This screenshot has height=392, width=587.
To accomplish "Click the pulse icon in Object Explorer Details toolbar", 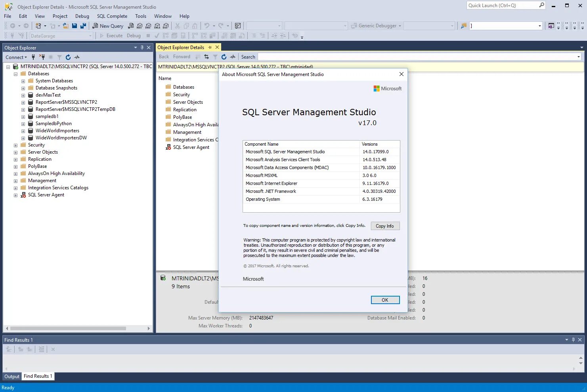I will (x=233, y=57).
